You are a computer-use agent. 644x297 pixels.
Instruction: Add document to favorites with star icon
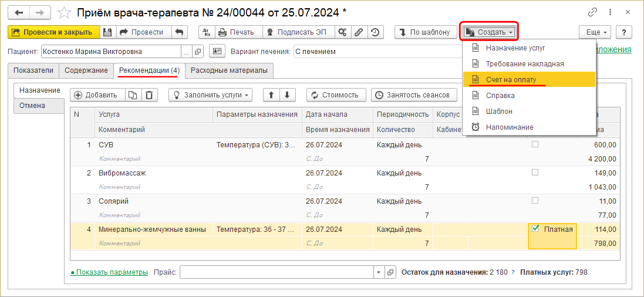click(63, 13)
